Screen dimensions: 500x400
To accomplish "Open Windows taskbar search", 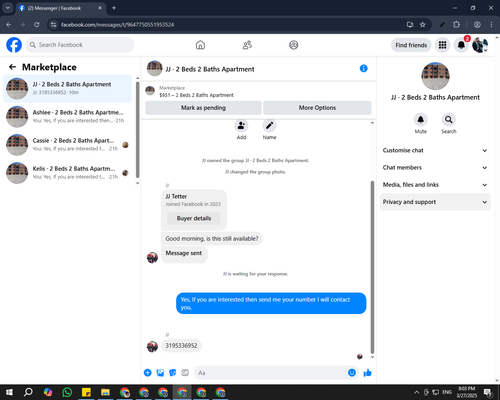I will point(28,392).
